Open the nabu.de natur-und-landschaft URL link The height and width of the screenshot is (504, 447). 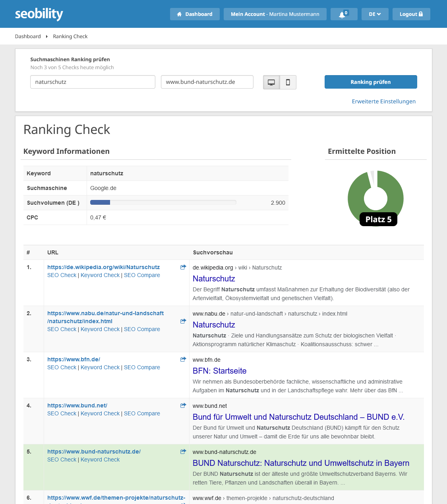click(x=105, y=317)
